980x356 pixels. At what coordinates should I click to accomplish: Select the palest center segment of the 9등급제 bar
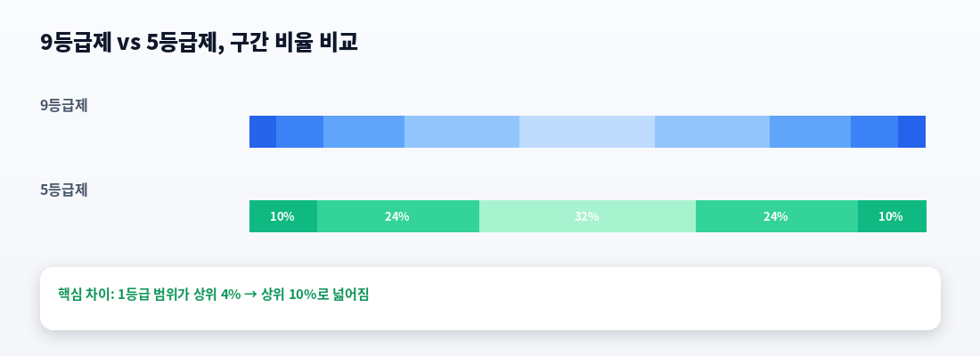coord(587,132)
